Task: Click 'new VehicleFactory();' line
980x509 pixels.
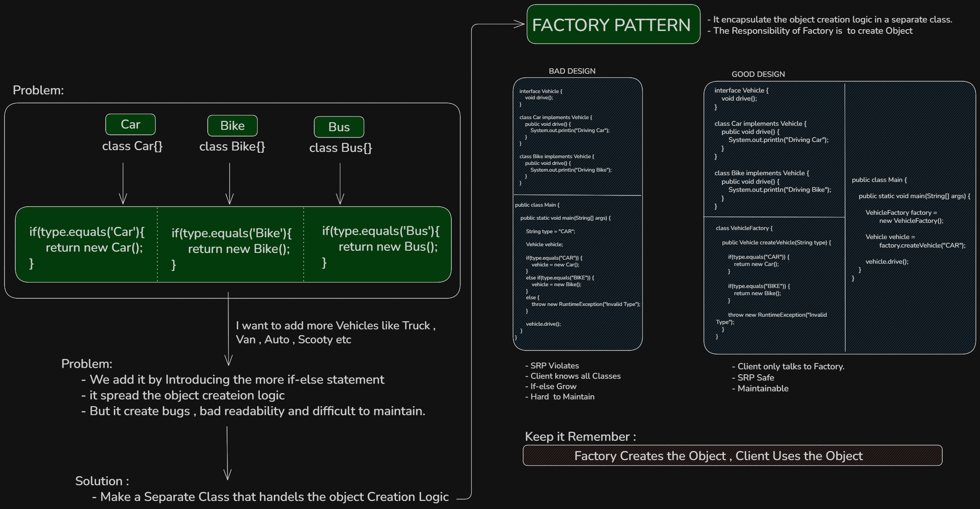Action: [x=911, y=221]
